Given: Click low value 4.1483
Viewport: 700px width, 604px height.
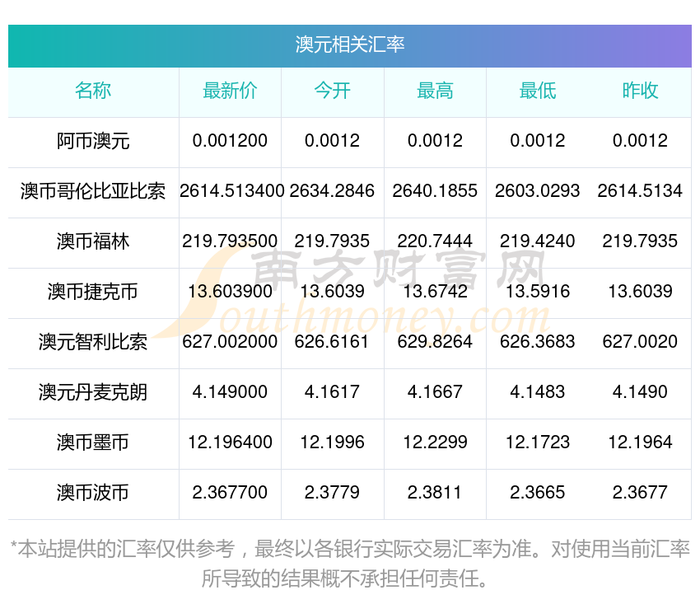Looking at the screenshot, I should click(538, 392).
